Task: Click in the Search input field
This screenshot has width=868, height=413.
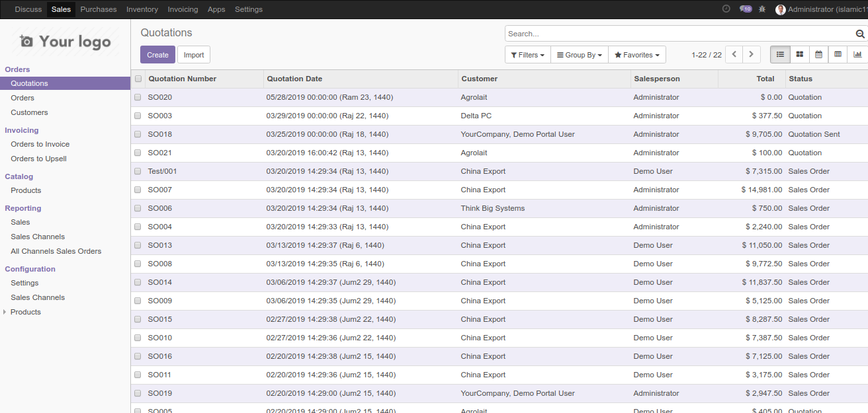Action: [x=679, y=34]
